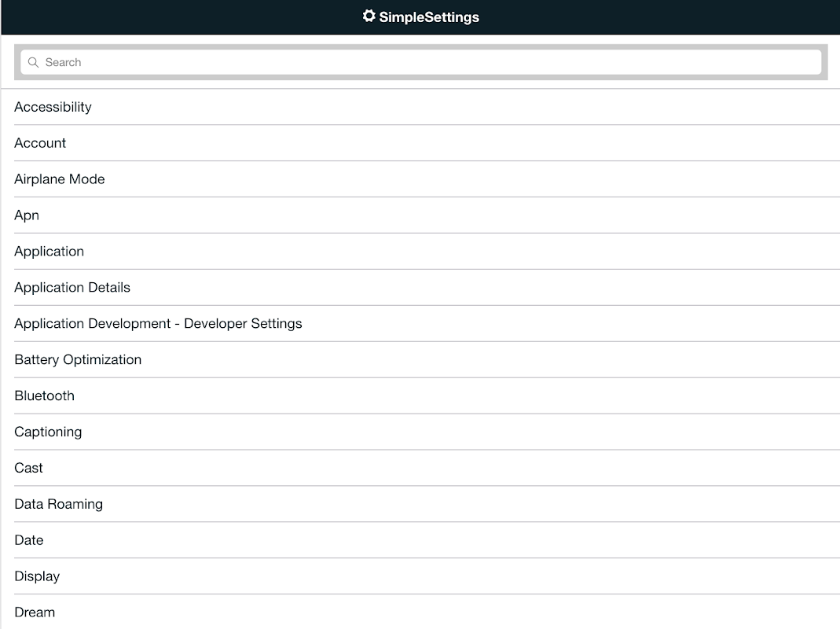
Task: Click inside the Search input field
Action: click(x=314, y=62)
